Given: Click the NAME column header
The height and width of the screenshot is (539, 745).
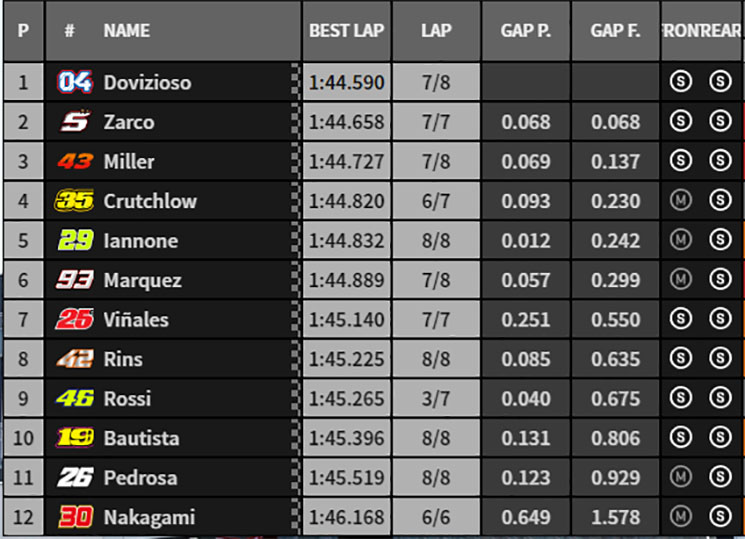Looking at the screenshot, I should tap(127, 31).
